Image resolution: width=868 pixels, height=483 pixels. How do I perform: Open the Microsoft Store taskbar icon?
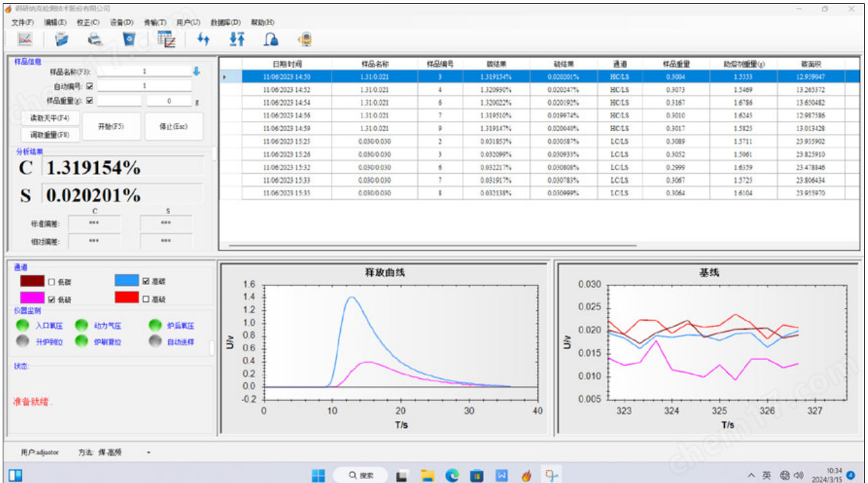coord(477,476)
